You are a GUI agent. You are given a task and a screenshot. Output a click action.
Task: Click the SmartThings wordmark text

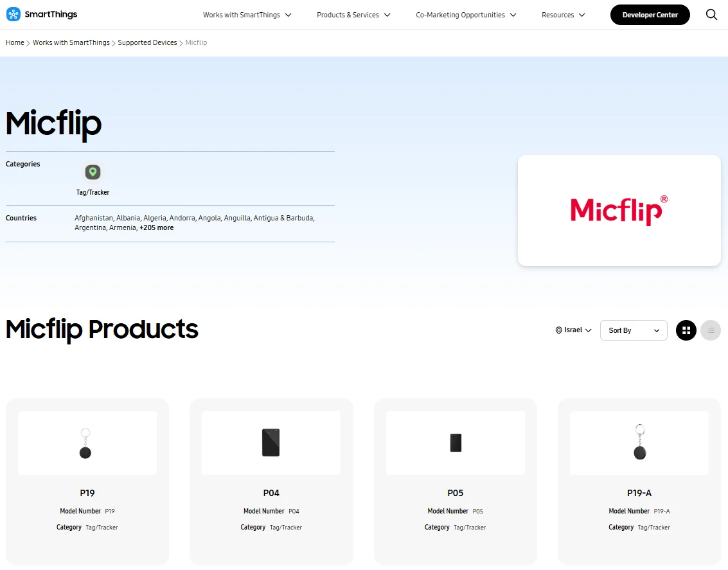[51, 14]
